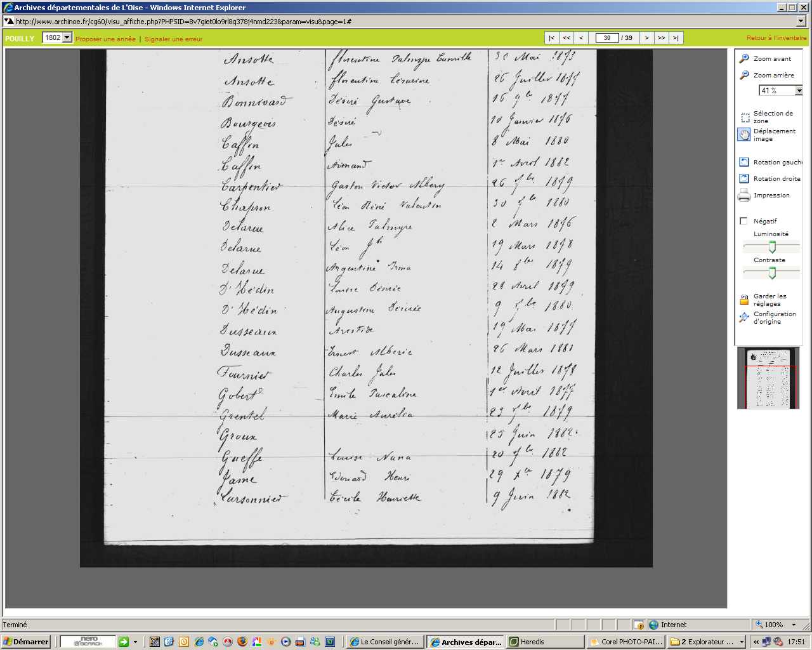Go to the next page arrow
The height and width of the screenshot is (650, 812).
[x=646, y=38]
